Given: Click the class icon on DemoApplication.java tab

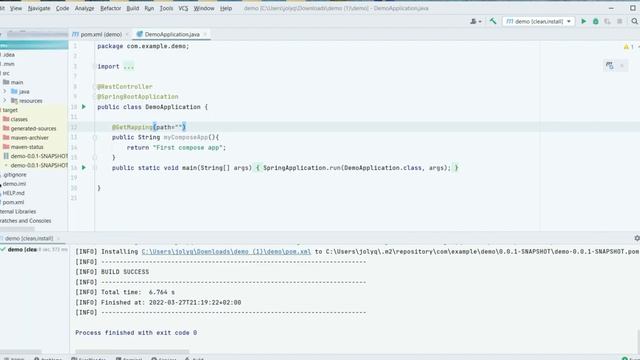Looking at the screenshot, I should click(139, 34).
